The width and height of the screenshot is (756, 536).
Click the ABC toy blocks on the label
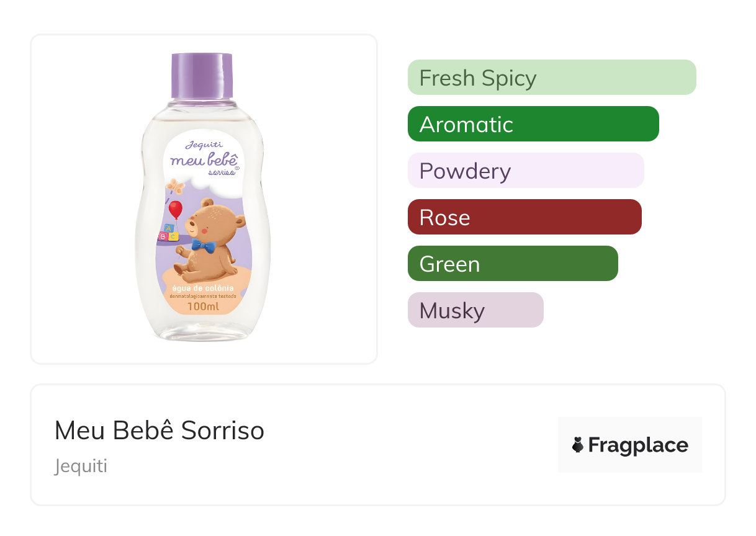[x=168, y=233]
